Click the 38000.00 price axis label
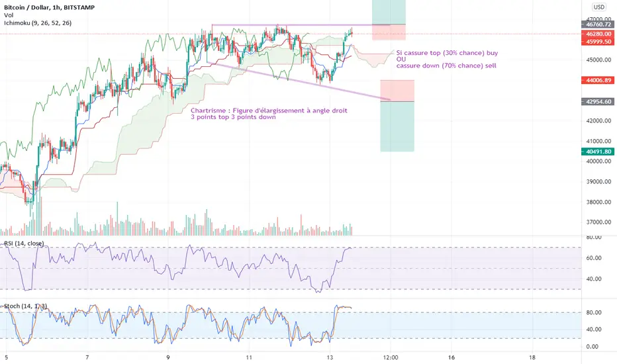The image size is (617, 364). click(x=598, y=202)
